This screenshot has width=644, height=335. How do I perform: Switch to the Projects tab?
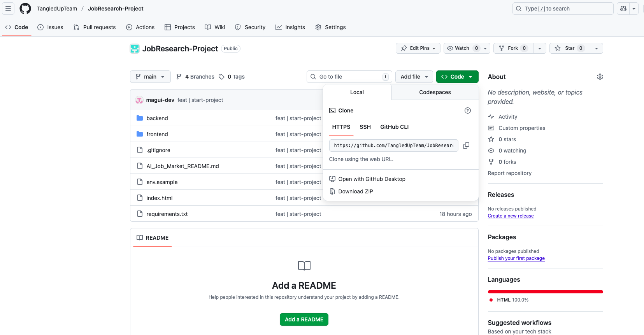click(x=180, y=27)
